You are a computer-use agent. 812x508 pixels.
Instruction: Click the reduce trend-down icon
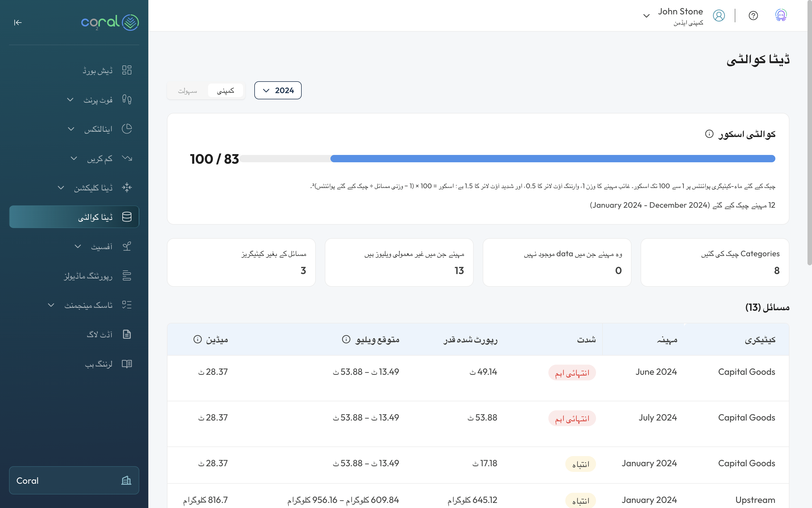point(127,158)
